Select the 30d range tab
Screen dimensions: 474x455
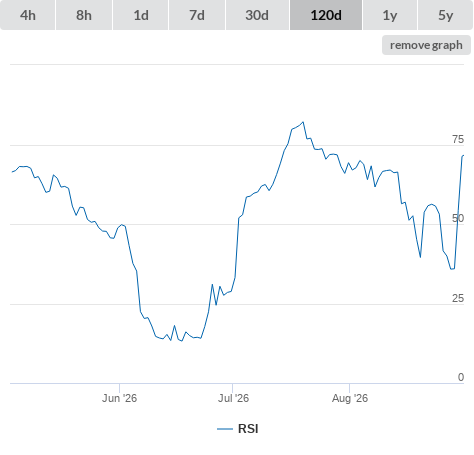[x=257, y=15]
